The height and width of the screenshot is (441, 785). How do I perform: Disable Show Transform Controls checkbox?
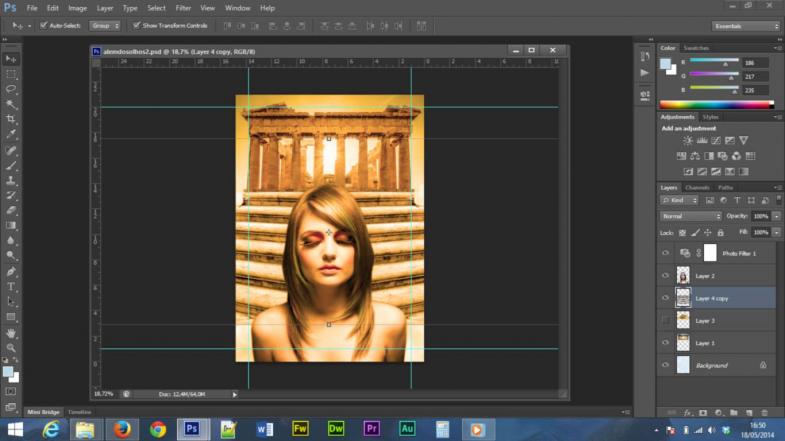click(137, 25)
